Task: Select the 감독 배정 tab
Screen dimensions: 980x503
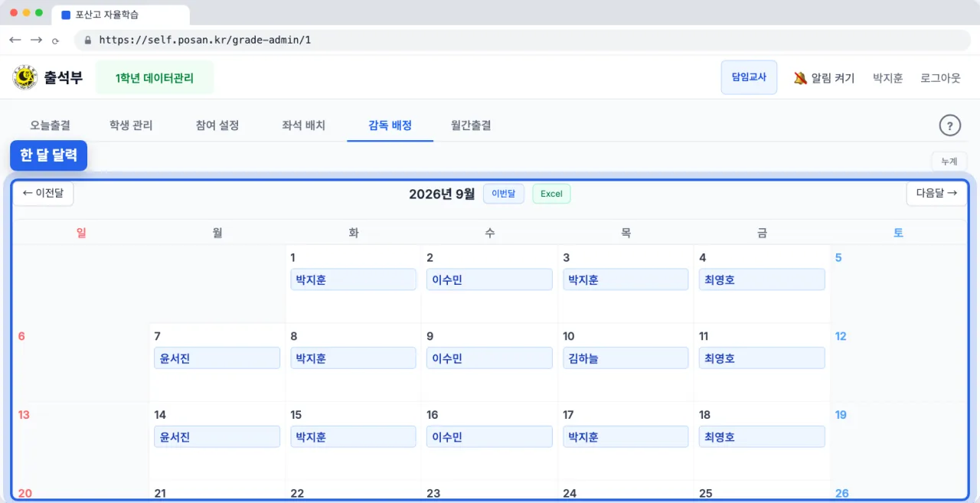Action: coord(390,126)
